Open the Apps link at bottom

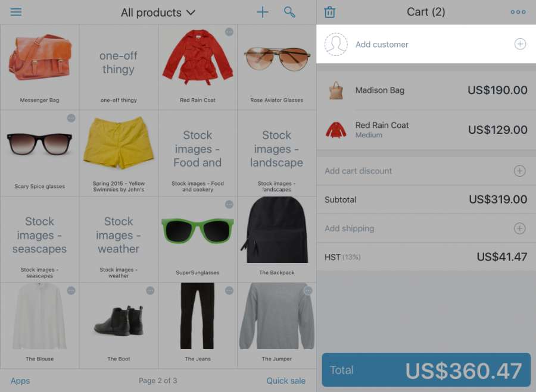tap(20, 381)
